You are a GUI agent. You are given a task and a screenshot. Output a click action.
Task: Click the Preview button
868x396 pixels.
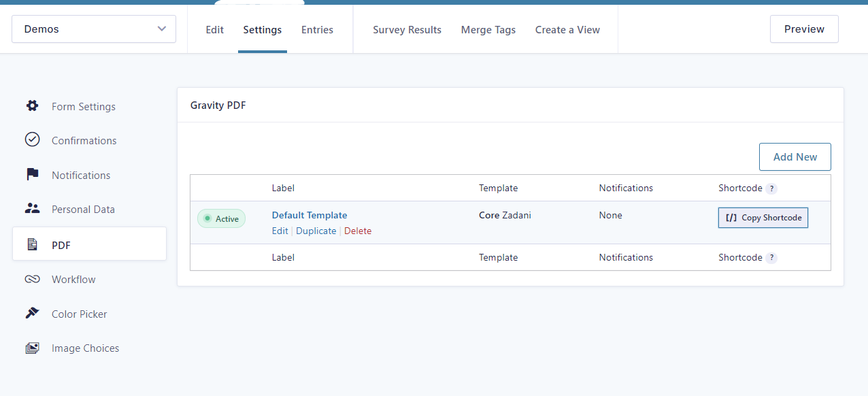point(804,29)
